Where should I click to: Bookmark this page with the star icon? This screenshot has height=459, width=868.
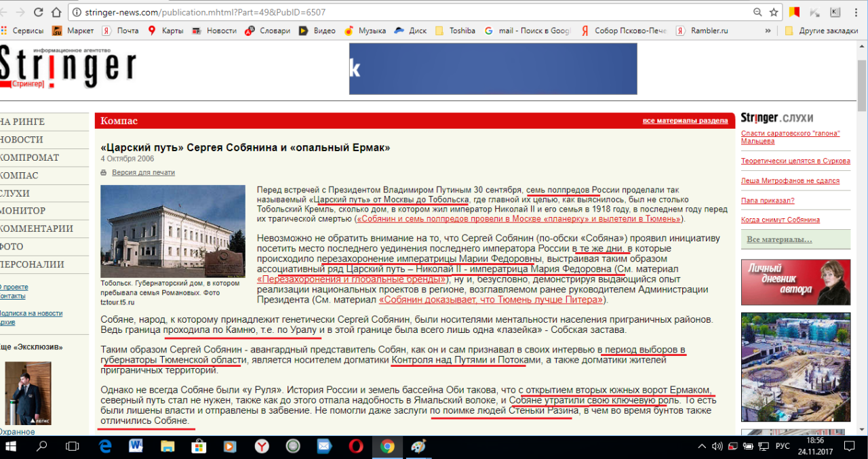774,12
